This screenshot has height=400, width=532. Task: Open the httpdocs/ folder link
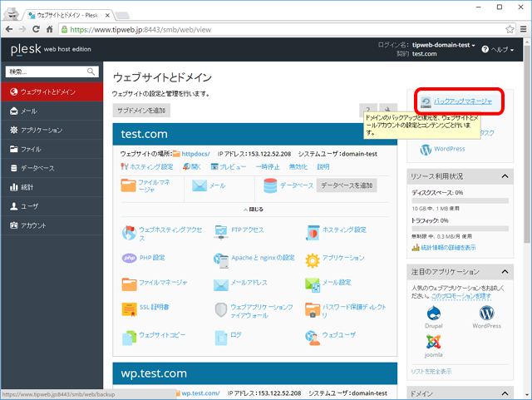pyautogui.click(x=195, y=154)
